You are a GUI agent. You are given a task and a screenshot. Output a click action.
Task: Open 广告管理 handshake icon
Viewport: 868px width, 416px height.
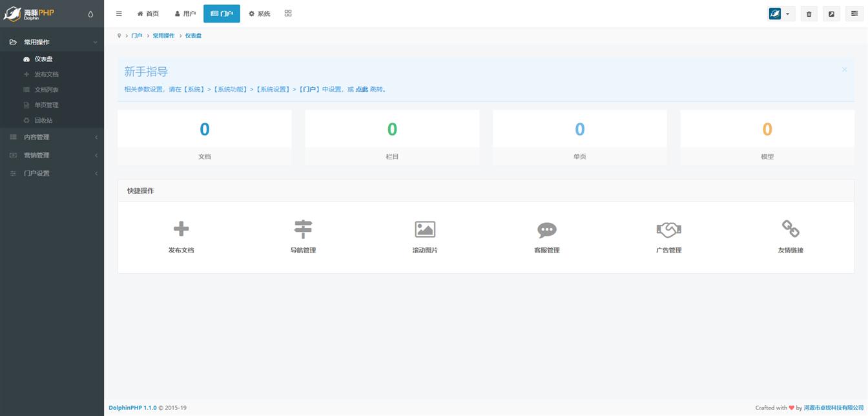[668, 229]
